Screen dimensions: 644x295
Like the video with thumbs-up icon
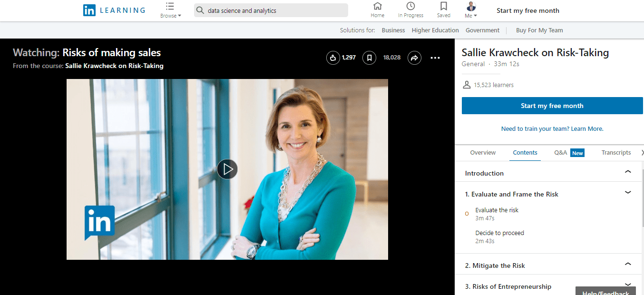click(x=333, y=58)
